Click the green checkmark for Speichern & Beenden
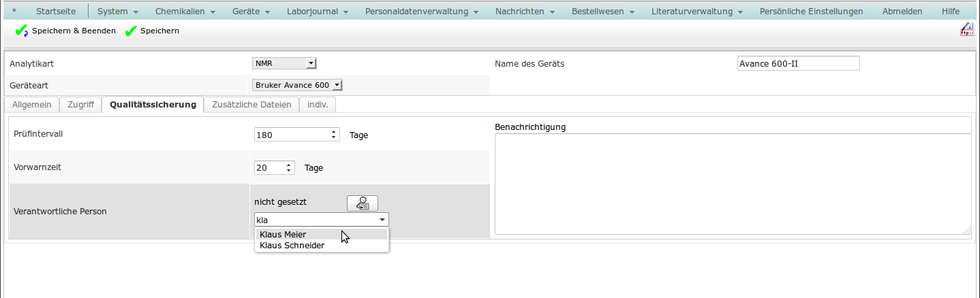 [22, 31]
